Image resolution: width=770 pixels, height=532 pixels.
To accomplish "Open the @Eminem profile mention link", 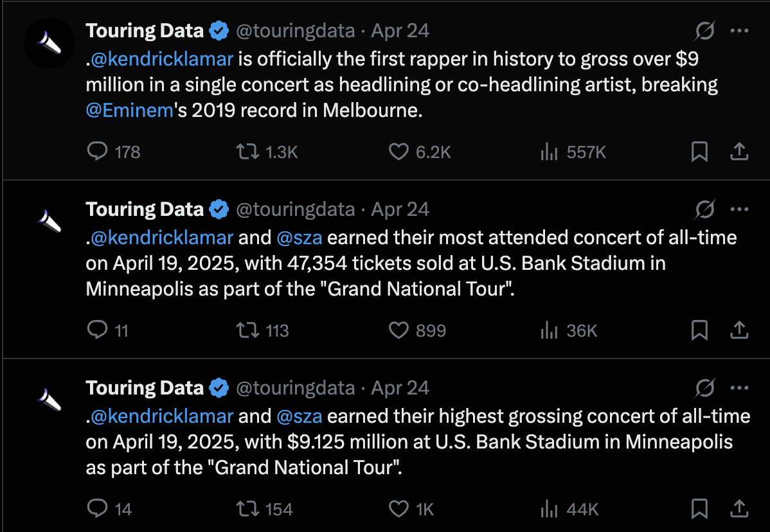I will click(x=129, y=111).
